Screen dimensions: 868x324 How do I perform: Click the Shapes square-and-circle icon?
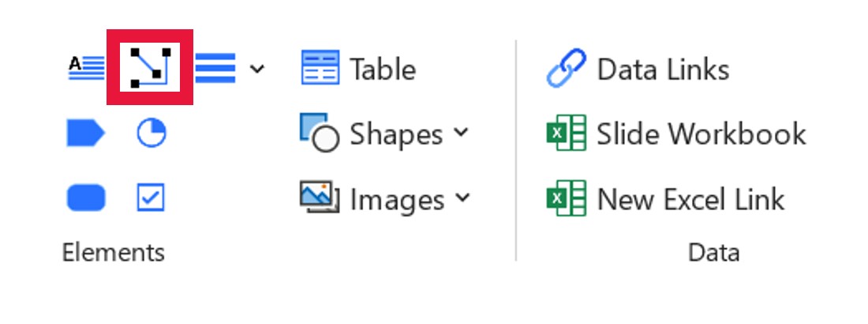click(319, 133)
